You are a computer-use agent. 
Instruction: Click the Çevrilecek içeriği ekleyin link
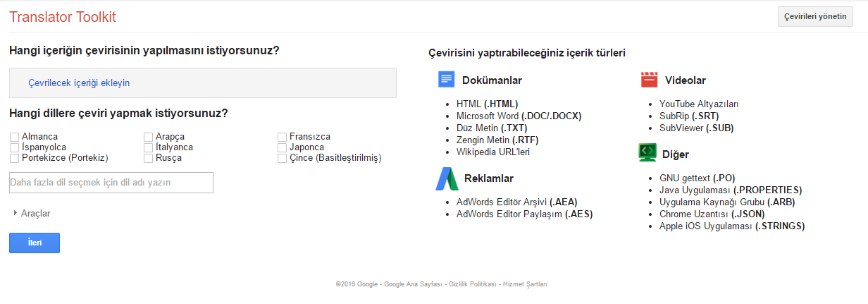coord(79,83)
